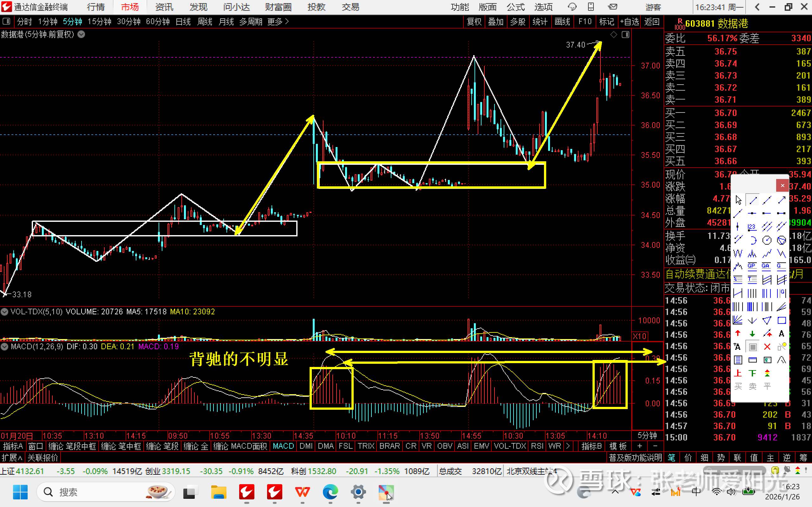This screenshot has height=507, width=812.
Task: Open the MACD indicator dropdown circle
Action: pyautogui.click(x=4, y=346)
